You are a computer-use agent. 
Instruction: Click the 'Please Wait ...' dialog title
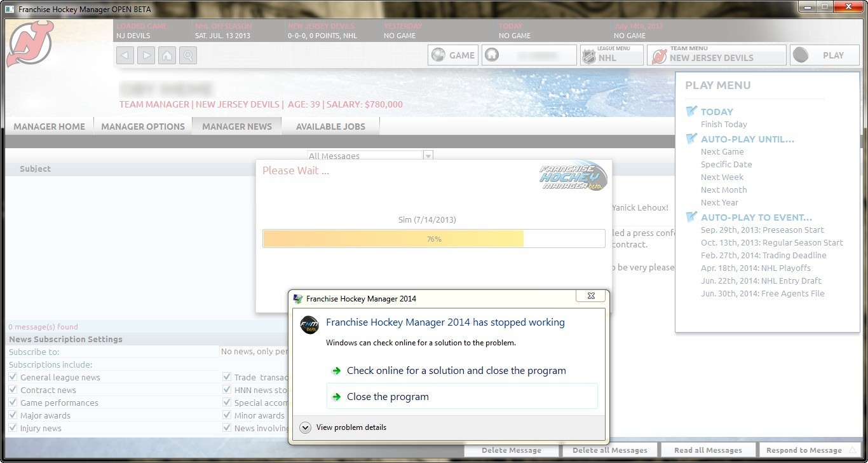295,170
